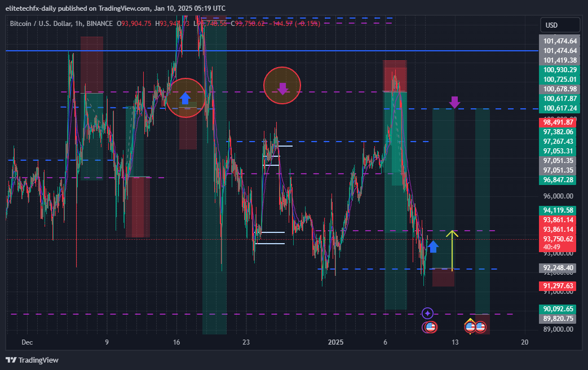Click green price label 97,267.43
The height and width of the screenshot is (370, 588).
point(558,142)
